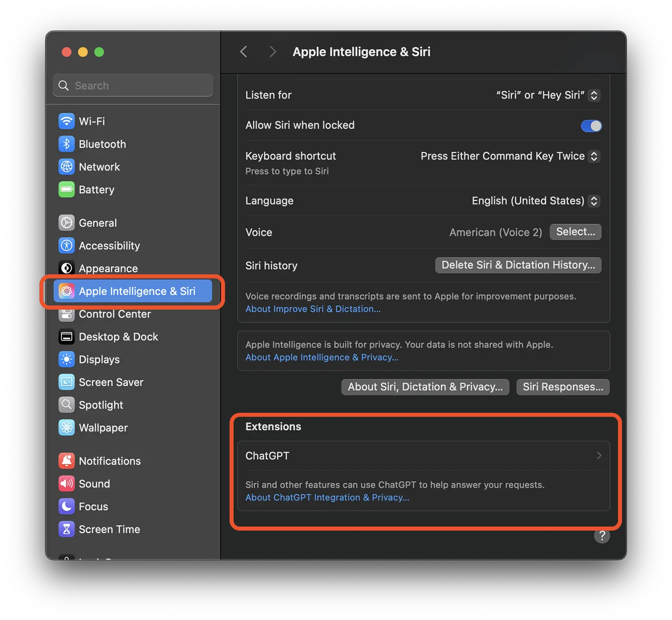The image size is (672, 620).
Task: Click the Apple Intelligence & Siri icon
Action: pyautogui.click(x=67, y=291)
